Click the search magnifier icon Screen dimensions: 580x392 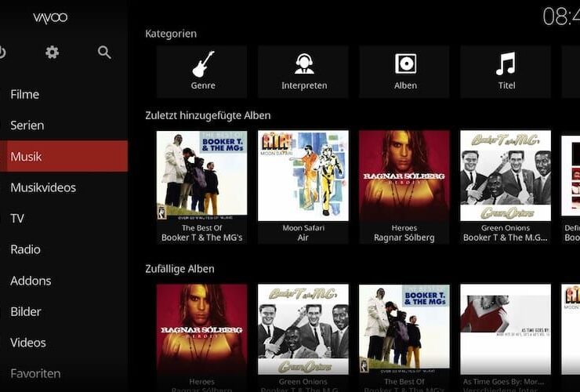(x=104, y=53)
